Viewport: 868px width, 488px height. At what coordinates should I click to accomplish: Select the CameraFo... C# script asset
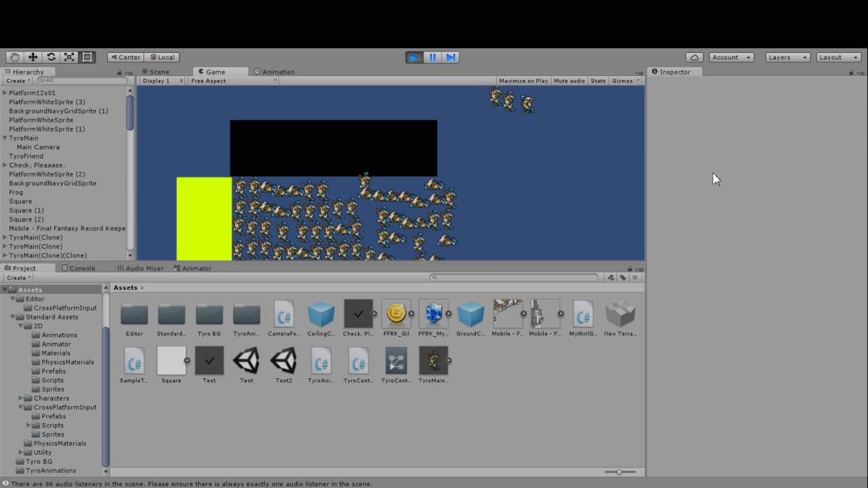(x=283, y=319)
